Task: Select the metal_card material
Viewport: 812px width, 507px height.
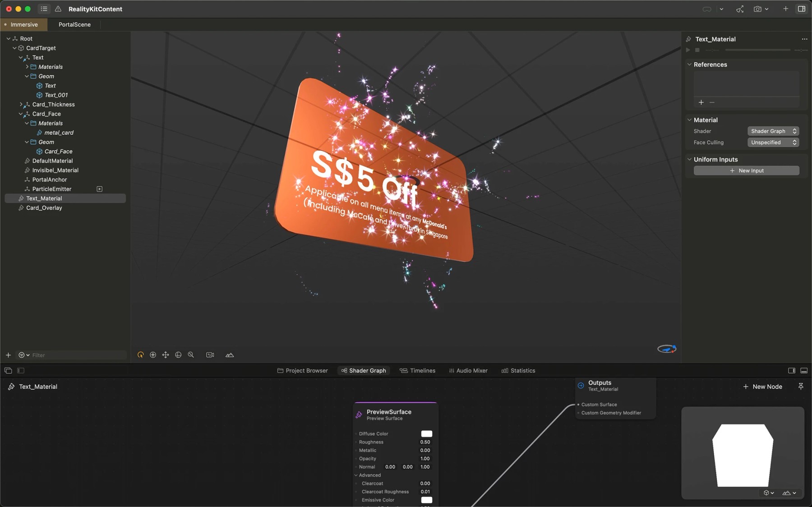Action: click(x=59, y=133)
